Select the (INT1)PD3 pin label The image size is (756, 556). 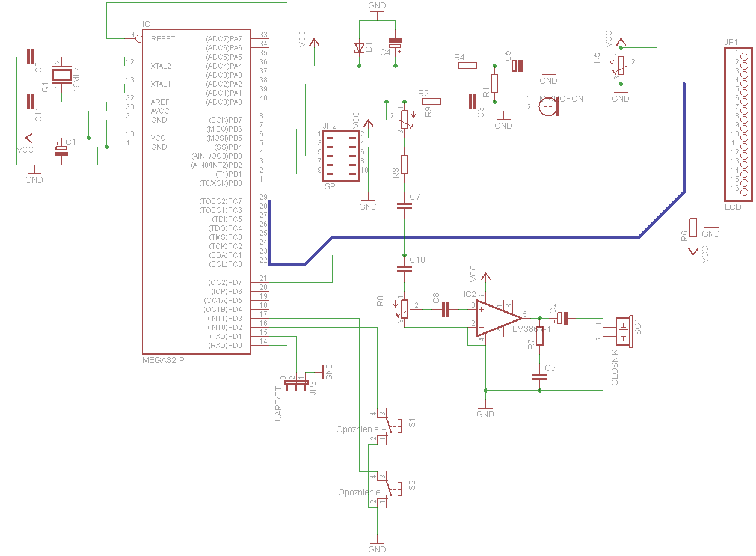click(x=224, y=318)
